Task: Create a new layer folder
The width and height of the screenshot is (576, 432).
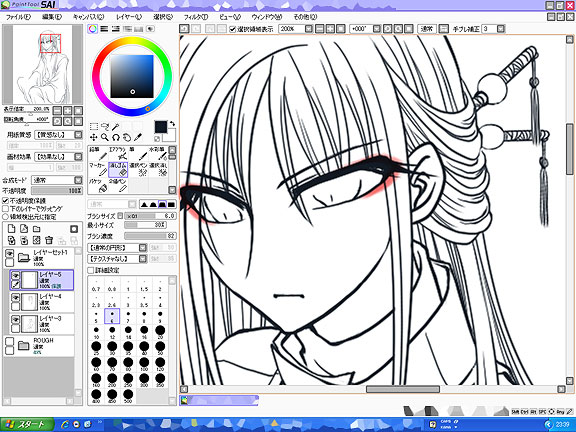Action: [x=36, y=229]
